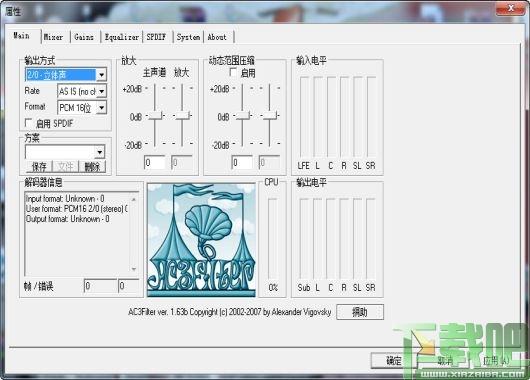Viewport: 530px width, 380px height.
Task: Switch to the SPDIF tab
Action: pyautogui.click(x=156, y=37)
